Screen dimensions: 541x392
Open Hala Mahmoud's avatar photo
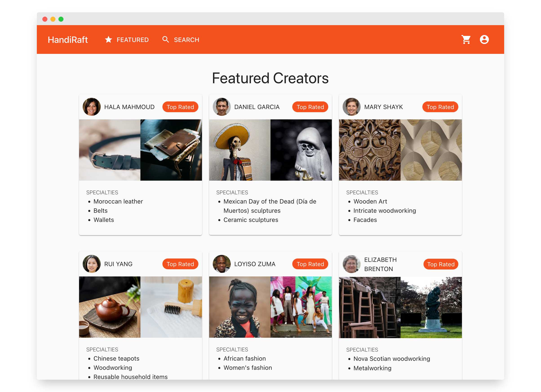[92, 107]
